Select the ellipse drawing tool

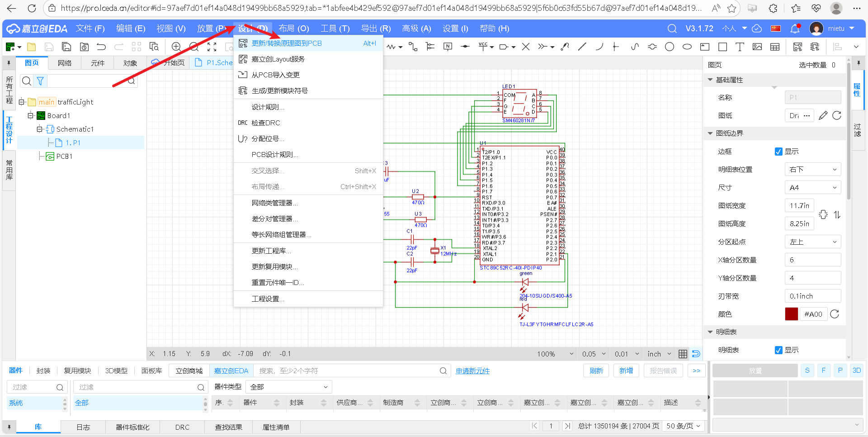coord(687,47)
